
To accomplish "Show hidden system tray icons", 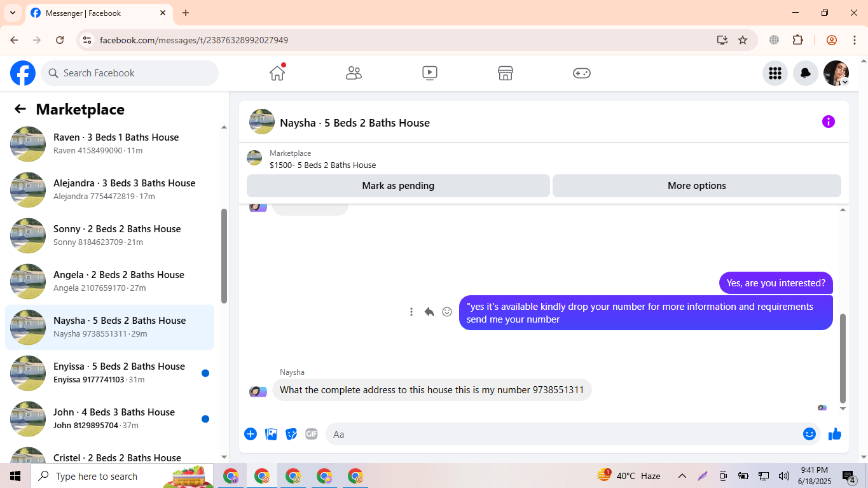I will tap(682, 476).
